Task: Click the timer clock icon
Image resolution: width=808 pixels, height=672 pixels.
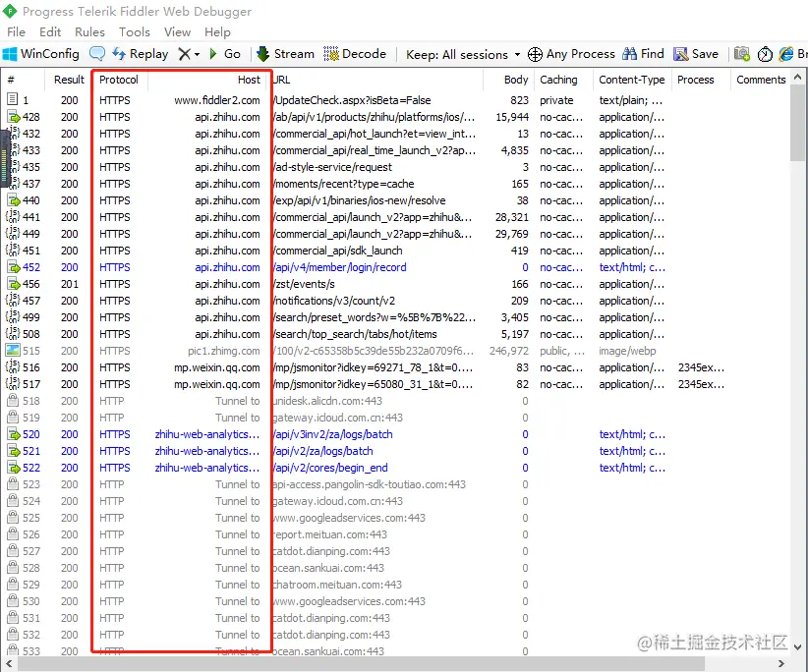Action: [765, 54]
